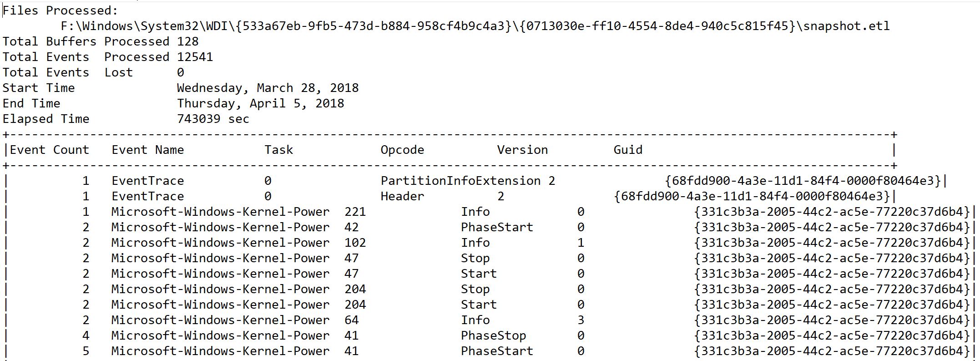
Task: Click the Kernel-Power row with task 221
Action: pos(490,212)
